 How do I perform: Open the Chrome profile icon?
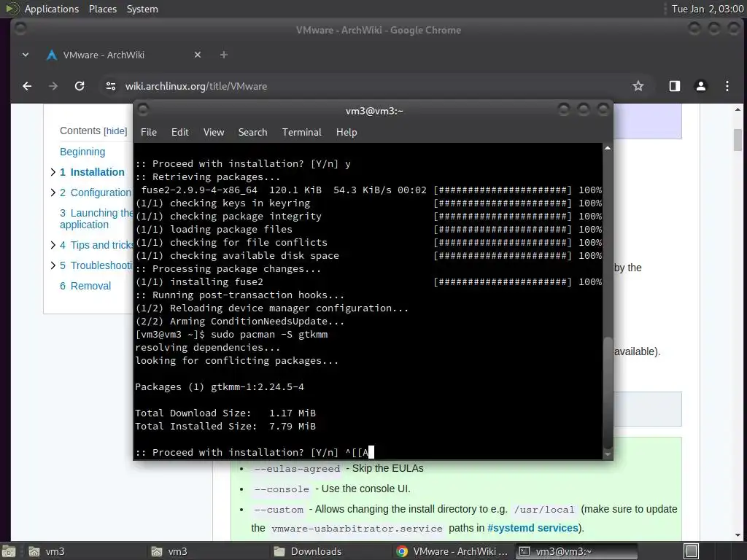(701, 86)
